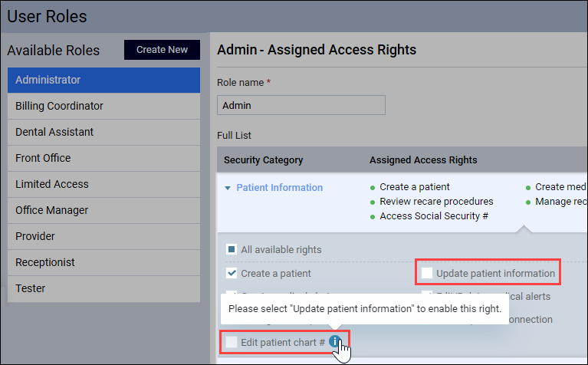Uncheck the Create a patient checkbox
Viewport: 588px width, 365px height.
232,273
